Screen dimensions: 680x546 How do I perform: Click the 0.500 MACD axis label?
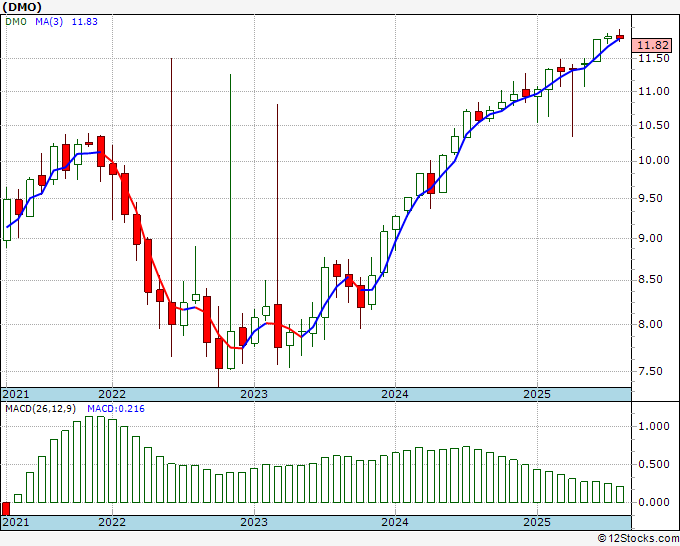654,464
